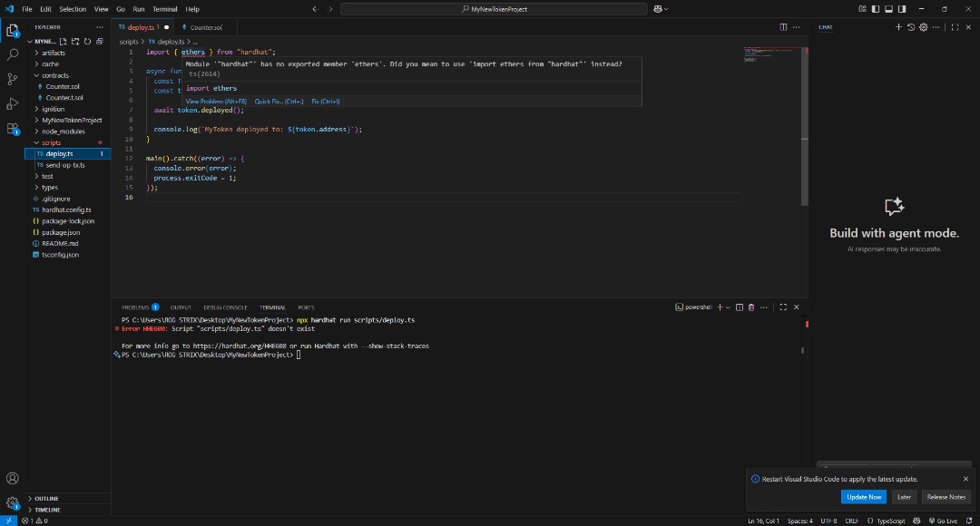Go back with navigation arrow
Viewport: 980px width, 526px height.
[x=315, y=9]
